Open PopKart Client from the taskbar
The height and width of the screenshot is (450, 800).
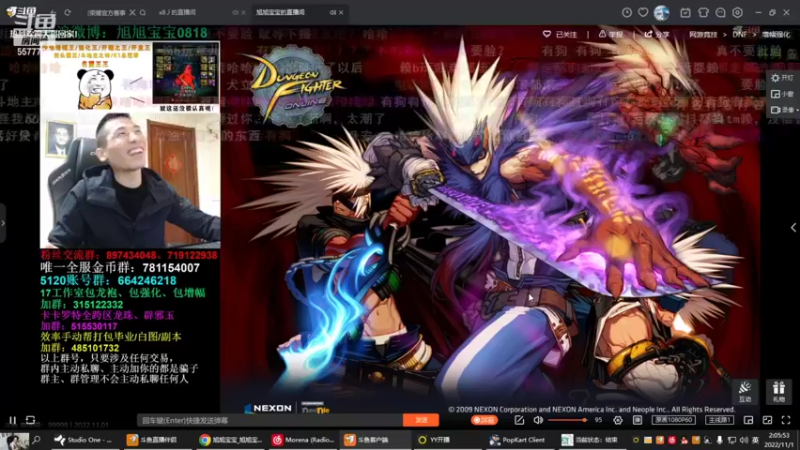coord(518,440)
